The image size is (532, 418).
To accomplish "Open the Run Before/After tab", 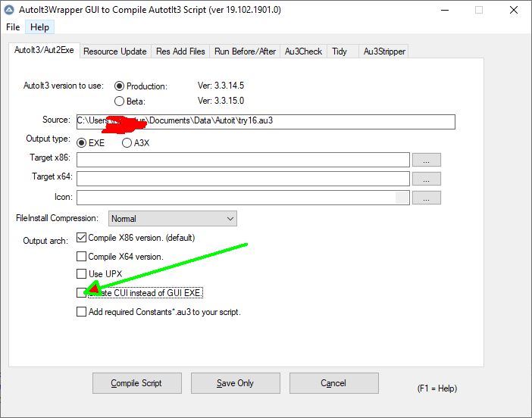I will [x=245, y=51].
